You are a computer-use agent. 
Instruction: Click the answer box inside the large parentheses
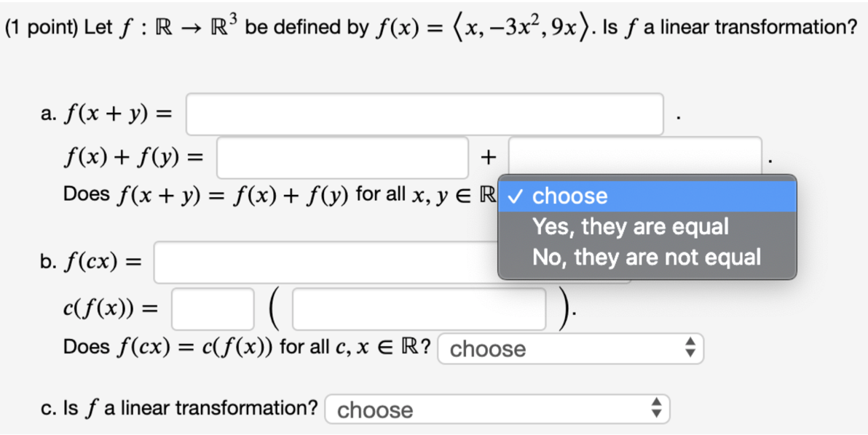click(419, 308)
